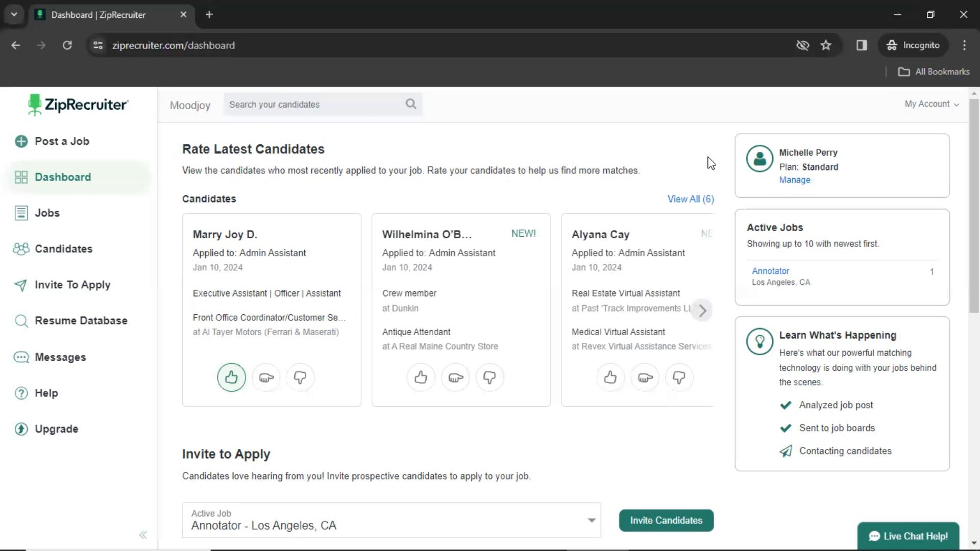Click the Upgrade icon

click(x=21, y=429)
